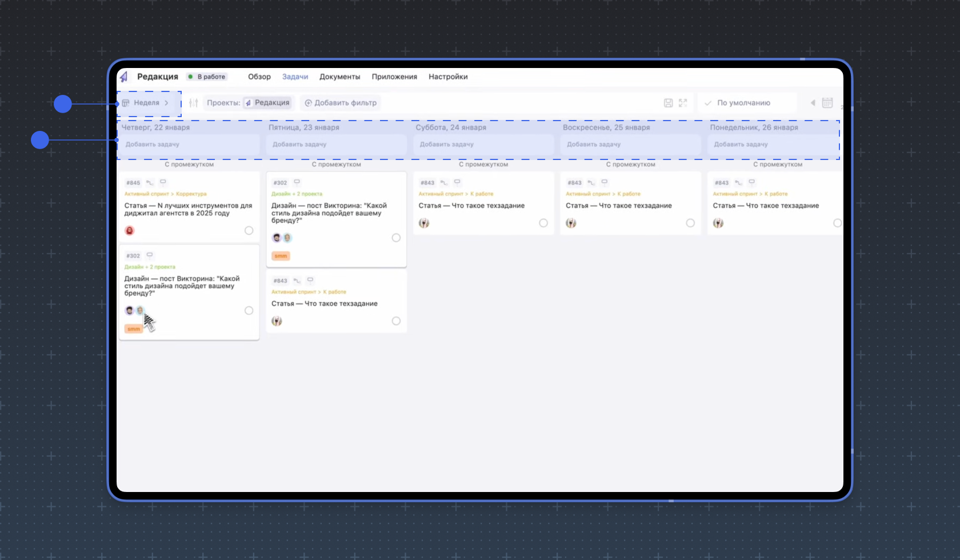Open Активный спринт > Корректура link on #845

[x=166, y=194]
